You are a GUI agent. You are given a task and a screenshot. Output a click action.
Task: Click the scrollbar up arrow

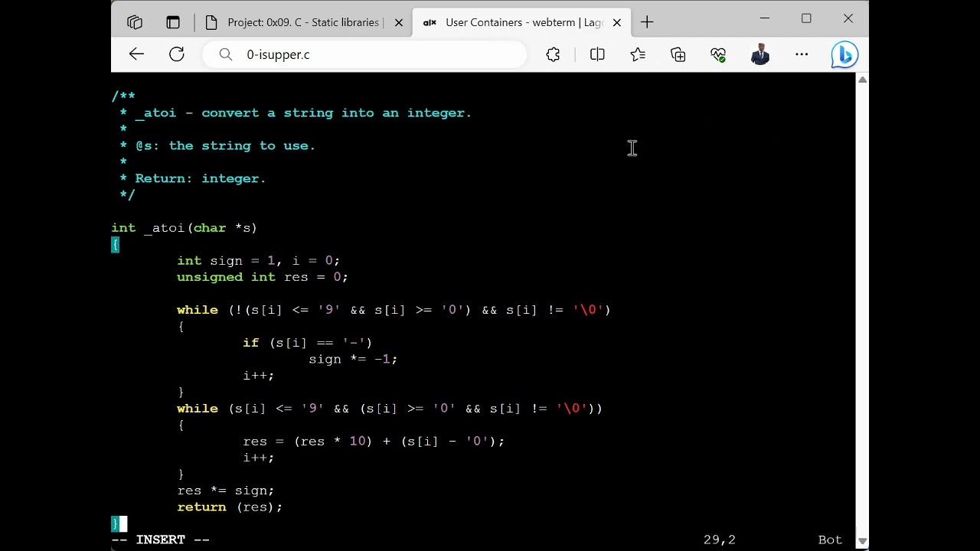coord(862,80)
